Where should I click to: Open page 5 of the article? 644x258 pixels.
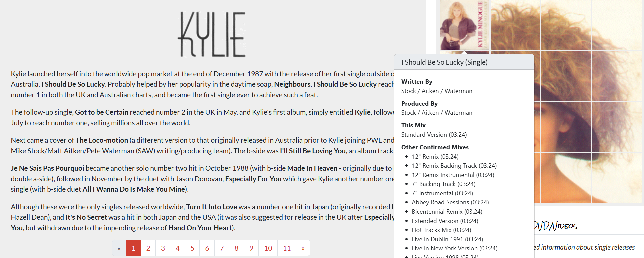192,248
